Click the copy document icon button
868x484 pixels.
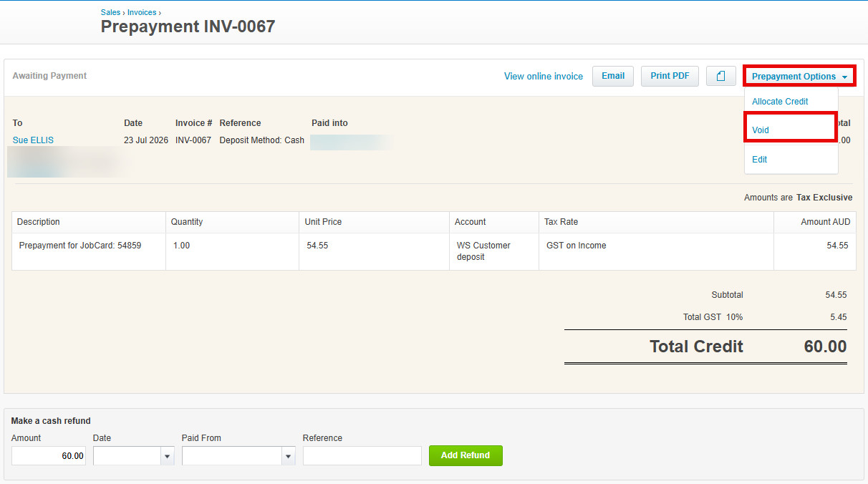[721, 76]
